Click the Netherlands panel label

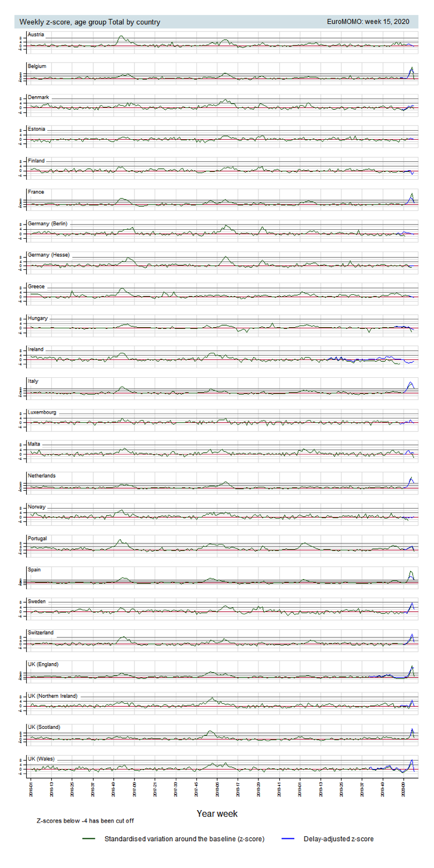[42, 476]
